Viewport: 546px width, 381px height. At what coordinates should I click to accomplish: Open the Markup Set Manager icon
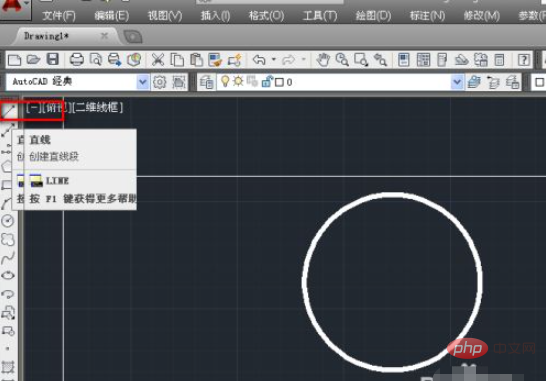pos(481,60)
